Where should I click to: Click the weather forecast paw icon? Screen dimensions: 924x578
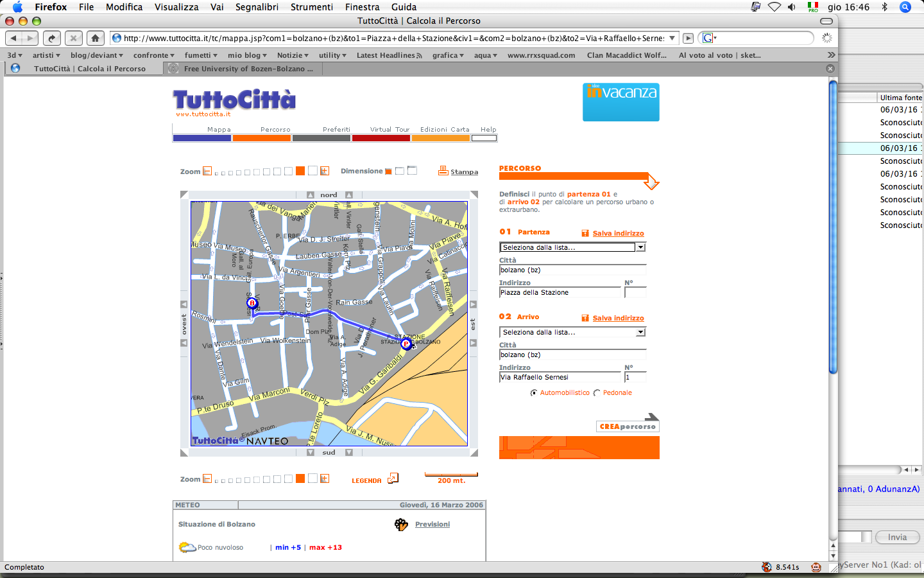402,525
